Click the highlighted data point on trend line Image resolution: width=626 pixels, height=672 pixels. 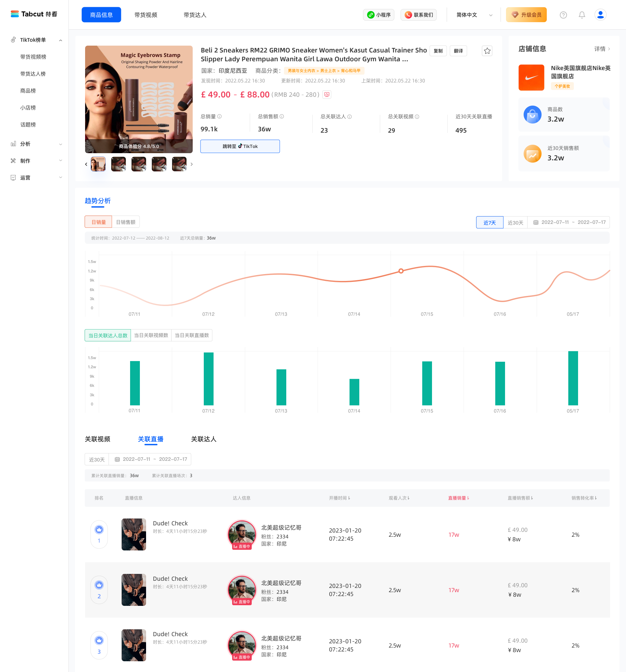tap(401, 271)
